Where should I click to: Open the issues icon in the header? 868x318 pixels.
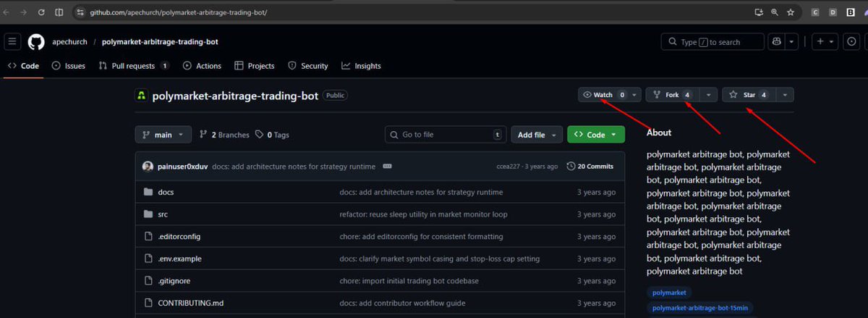tap(851, 42)
